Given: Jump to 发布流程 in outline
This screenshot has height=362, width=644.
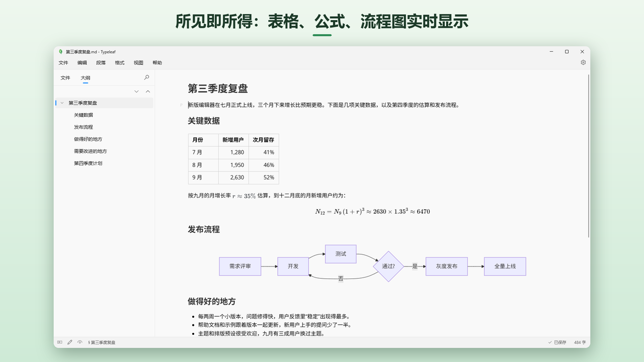Looking at the screenshot, I should pyautogui.click(x=84, y=127).
